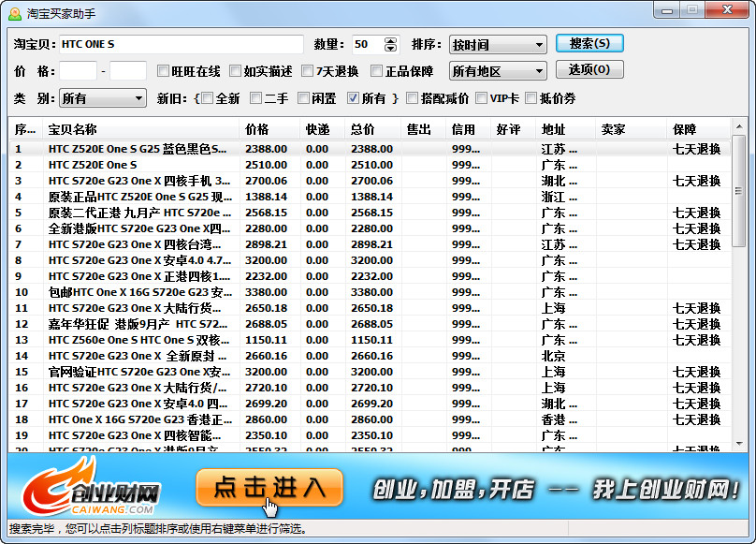Click the 淘宝贝 search field with HTC ONE S
This screenshot has height=544, width=756.
[x=182, y=44]
